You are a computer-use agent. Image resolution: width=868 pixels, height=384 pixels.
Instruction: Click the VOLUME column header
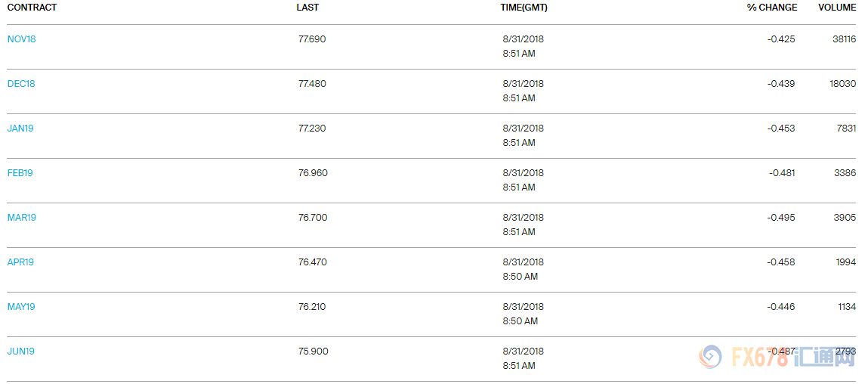tap(838, 8)
